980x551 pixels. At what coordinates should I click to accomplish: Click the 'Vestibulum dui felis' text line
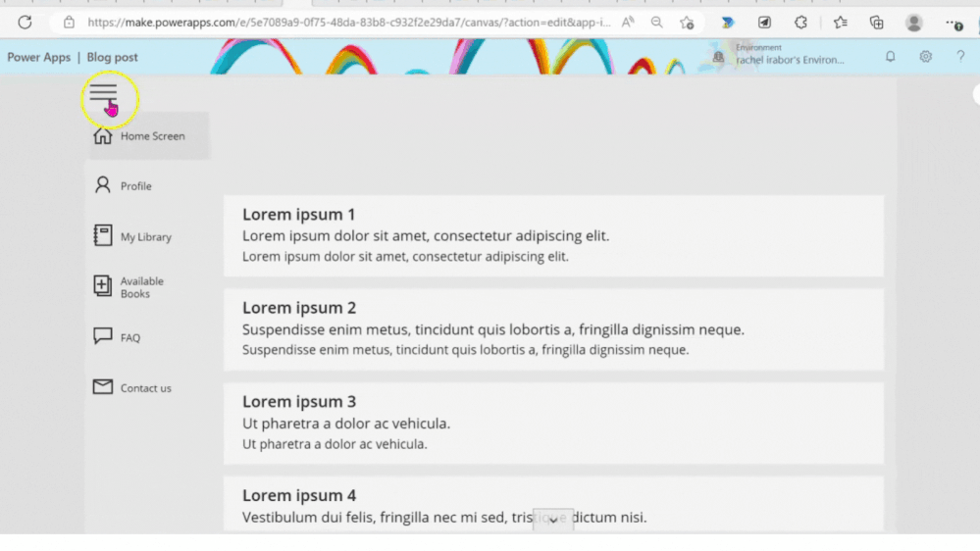tap(444, 518)
